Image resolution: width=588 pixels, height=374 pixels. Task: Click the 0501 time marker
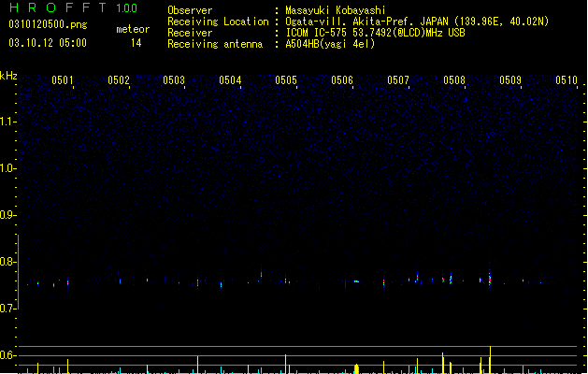click(x=63, y=80)
